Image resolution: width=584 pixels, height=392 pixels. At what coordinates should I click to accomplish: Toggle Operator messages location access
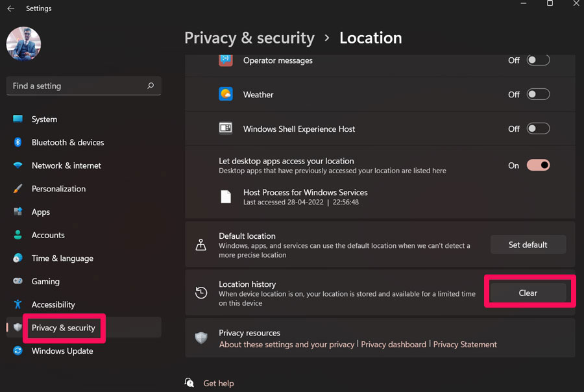tap(538, 60)
